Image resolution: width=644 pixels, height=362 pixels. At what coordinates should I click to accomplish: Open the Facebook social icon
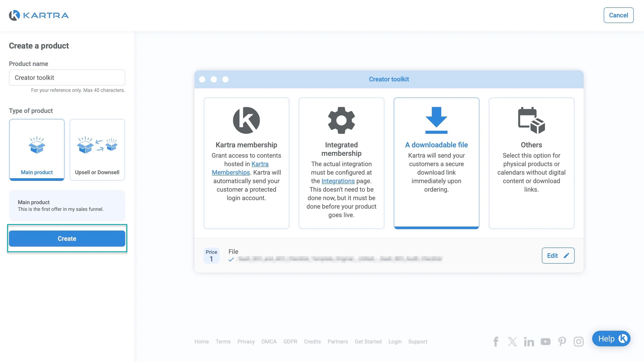(496, 342)
